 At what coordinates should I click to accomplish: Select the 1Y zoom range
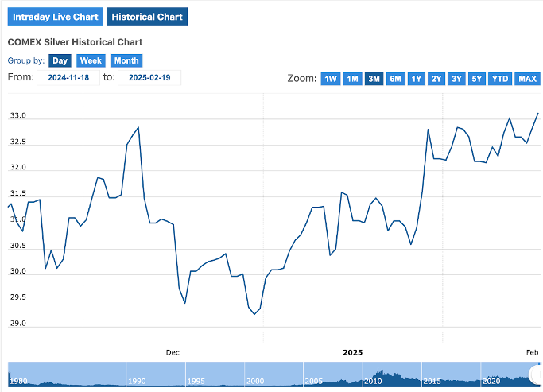pyautogui.click(x=416, y=79)
